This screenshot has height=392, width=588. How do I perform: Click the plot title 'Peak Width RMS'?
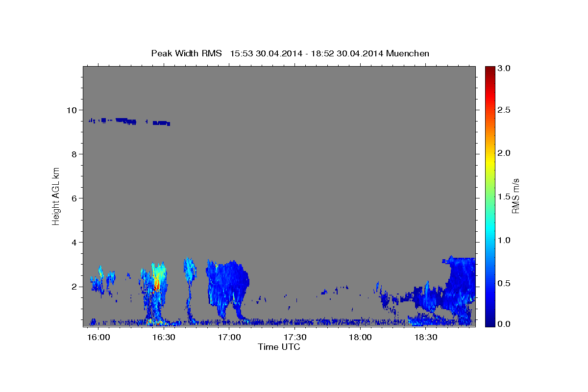pos(186,53)
